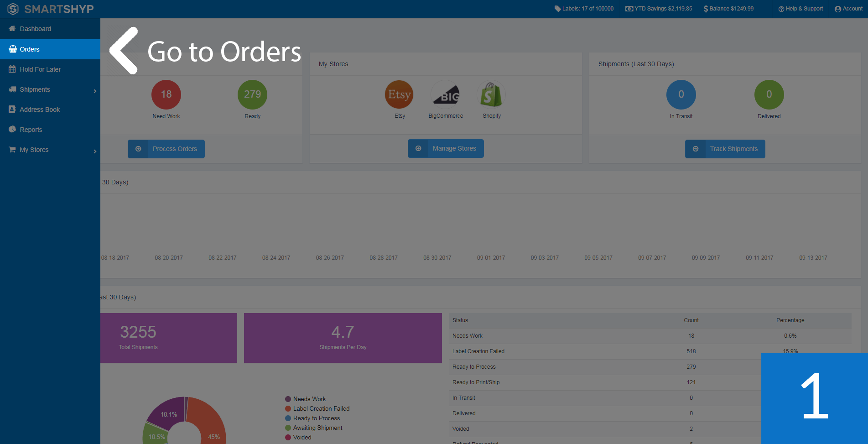Image resolution: width=868 pixels, height=444 pixels.
Task: Expand the My Stores submenu arrow
Action: [x=95, y=151]
